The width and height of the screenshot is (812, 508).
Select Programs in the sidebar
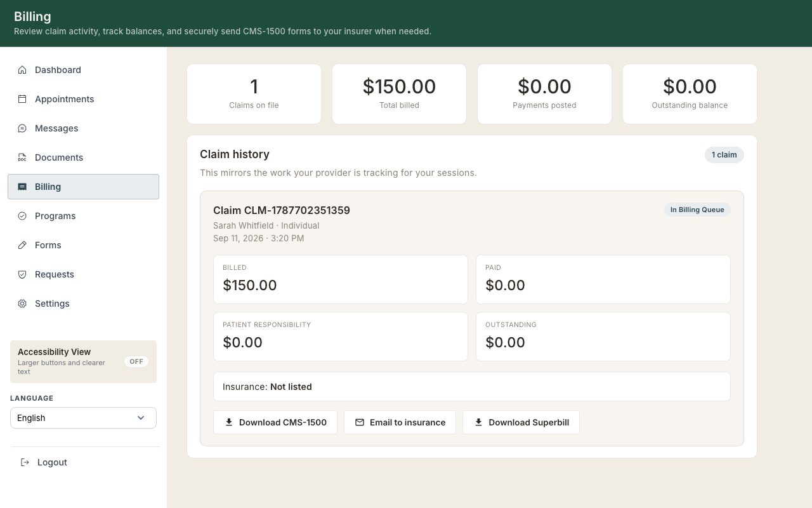pos(83,216)
